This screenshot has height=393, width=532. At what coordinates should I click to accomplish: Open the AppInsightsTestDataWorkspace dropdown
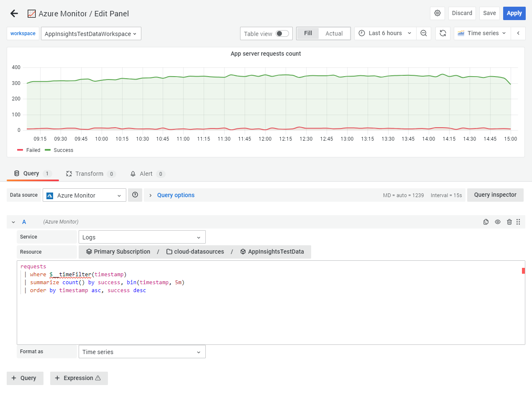91,33
